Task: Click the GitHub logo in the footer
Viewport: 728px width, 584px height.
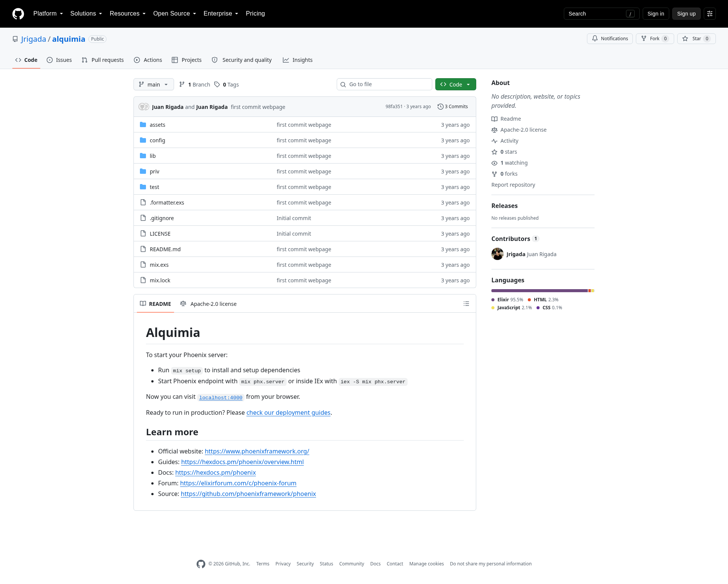Action: [201, 564]
